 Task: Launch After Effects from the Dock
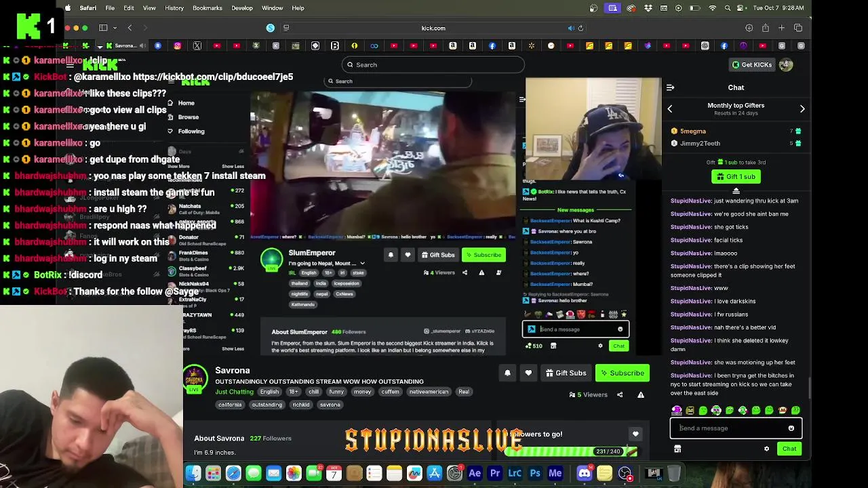coord(475,473)
